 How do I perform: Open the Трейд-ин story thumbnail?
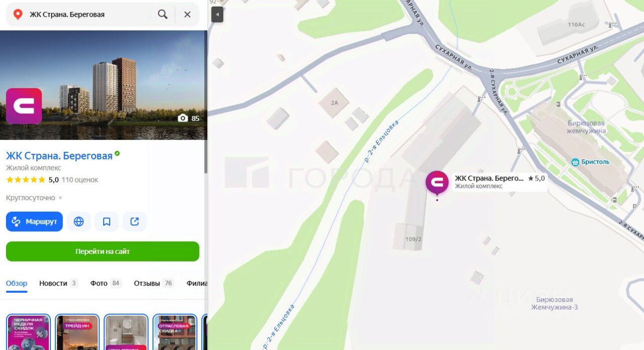coord(77,332)
